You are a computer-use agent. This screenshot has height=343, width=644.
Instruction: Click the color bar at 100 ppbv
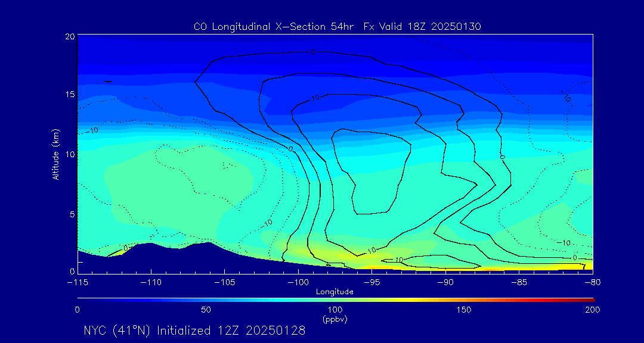336,300
